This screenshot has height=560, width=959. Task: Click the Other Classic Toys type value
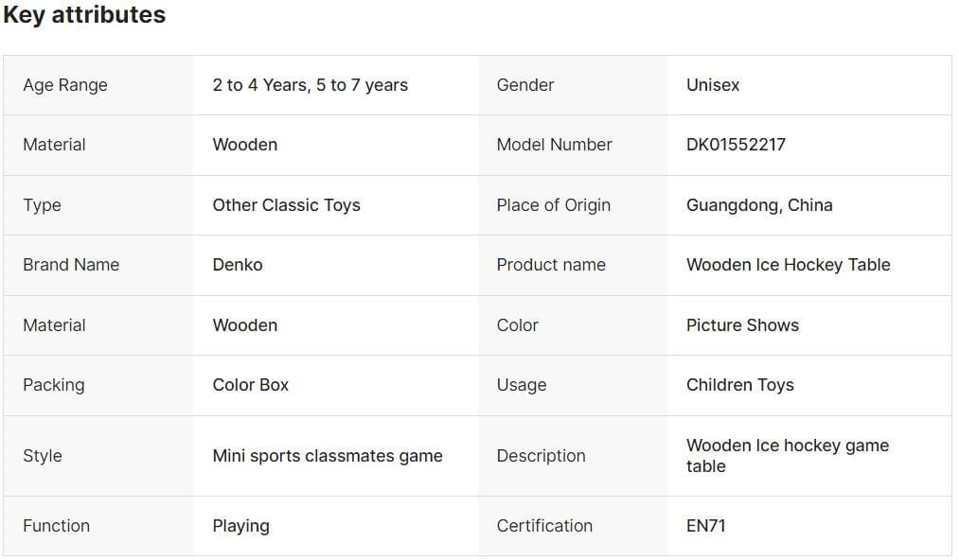pyautogui.click(x=286, y=205)
